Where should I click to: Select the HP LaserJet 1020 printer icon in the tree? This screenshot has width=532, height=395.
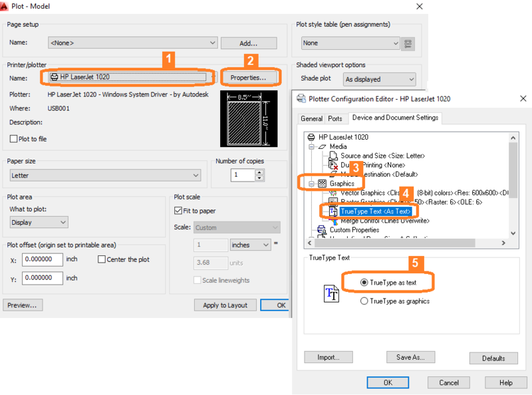click(x=311, y=137)
